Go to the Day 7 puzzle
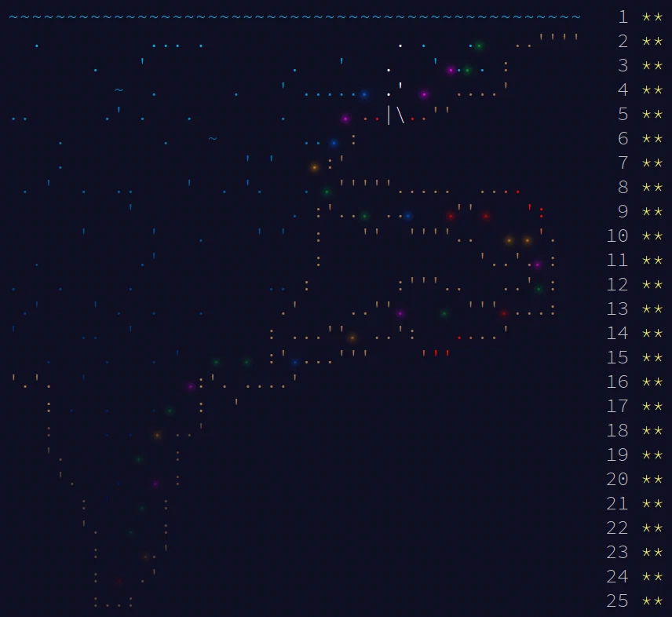The image size is (672, 617). pyautogui.click(x=623, y=162)
